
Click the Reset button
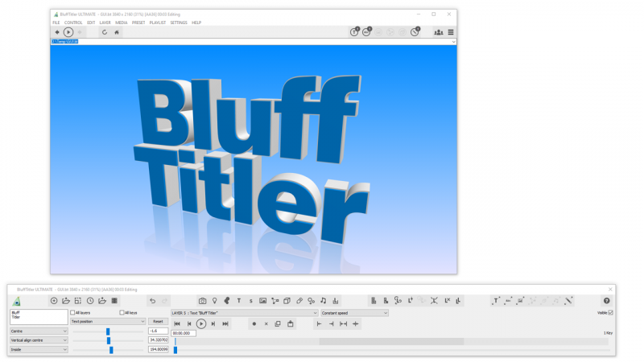[x=158, y=321]
